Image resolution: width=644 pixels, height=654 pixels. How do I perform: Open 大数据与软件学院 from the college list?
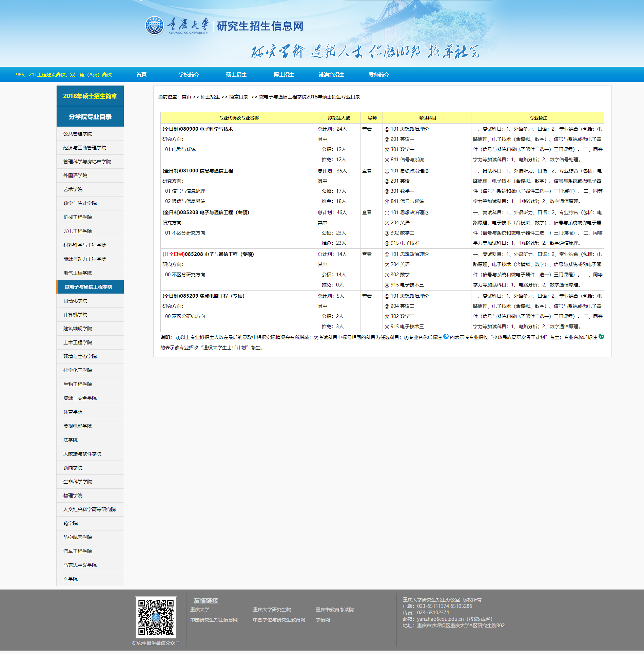click(82, 454)
